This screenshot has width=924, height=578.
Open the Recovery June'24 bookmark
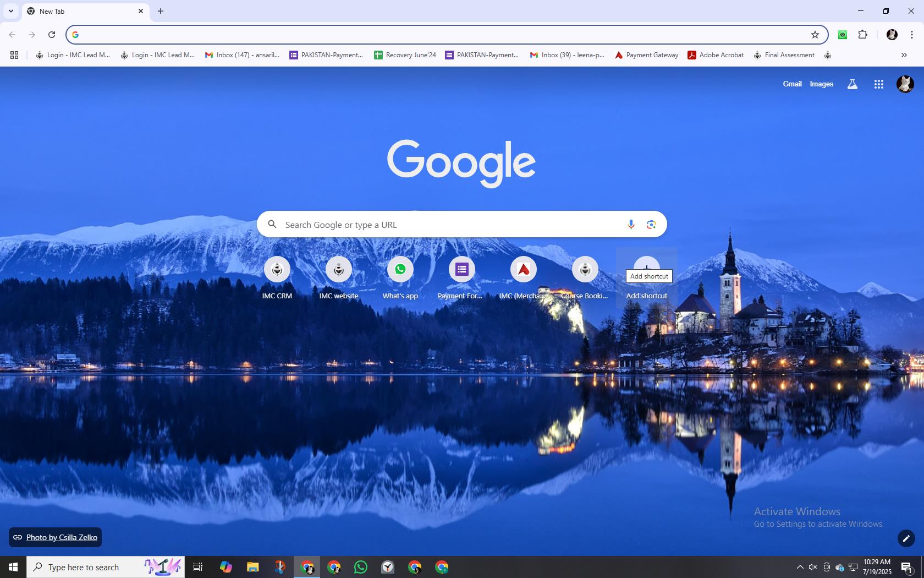(x=405, y=55)
